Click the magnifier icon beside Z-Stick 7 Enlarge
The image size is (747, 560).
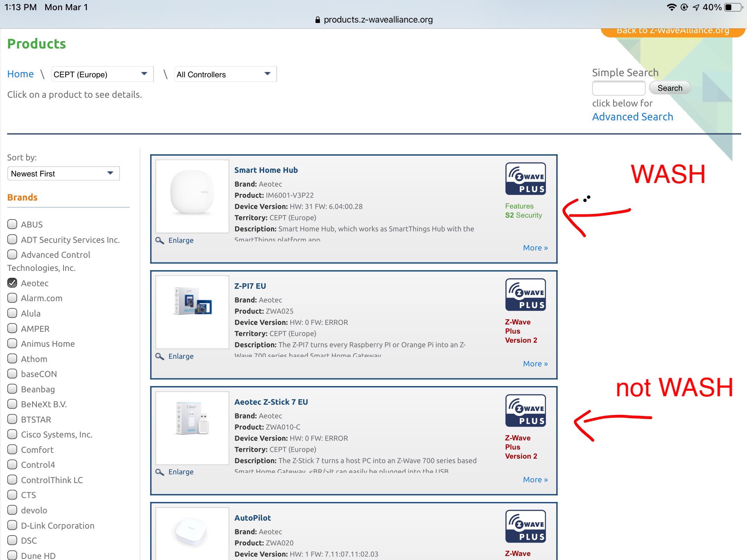tap(160, 472)
